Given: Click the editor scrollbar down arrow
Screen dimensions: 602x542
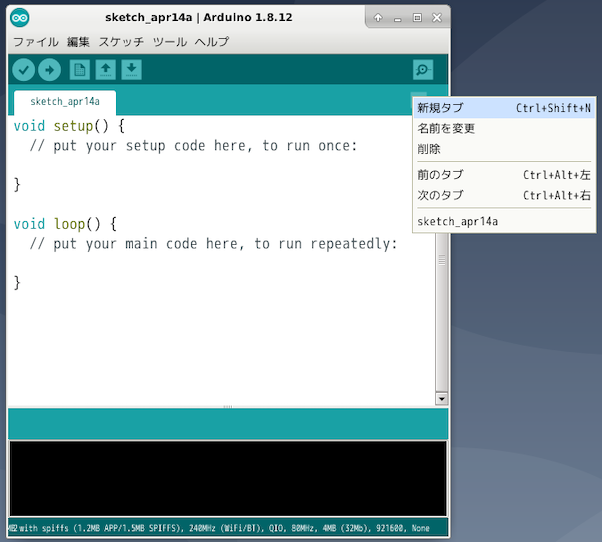Looking at the screenshot, I should coord(442,398).
